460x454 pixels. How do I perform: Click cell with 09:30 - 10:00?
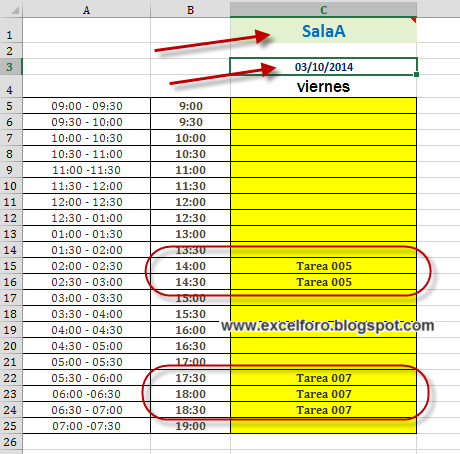pyautogui.click(x=87, y=122)
